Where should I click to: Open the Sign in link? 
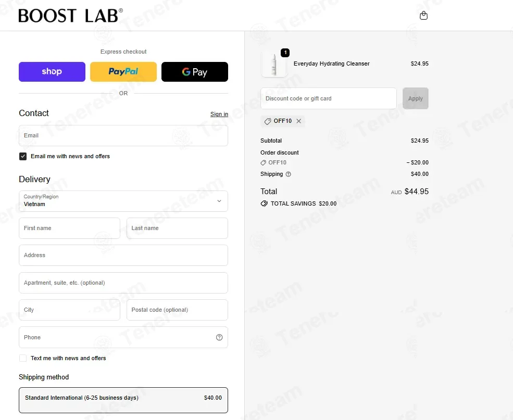[219, 114]
